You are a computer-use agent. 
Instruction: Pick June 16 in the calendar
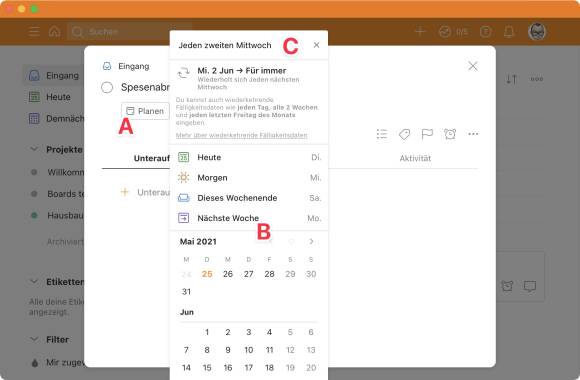coord(228,367)
